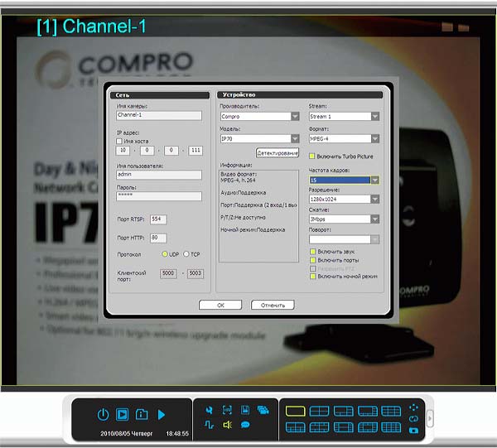Screen dimensions: 497x448
Task: Select the 2x2 quad split layout
Action: 319,412
